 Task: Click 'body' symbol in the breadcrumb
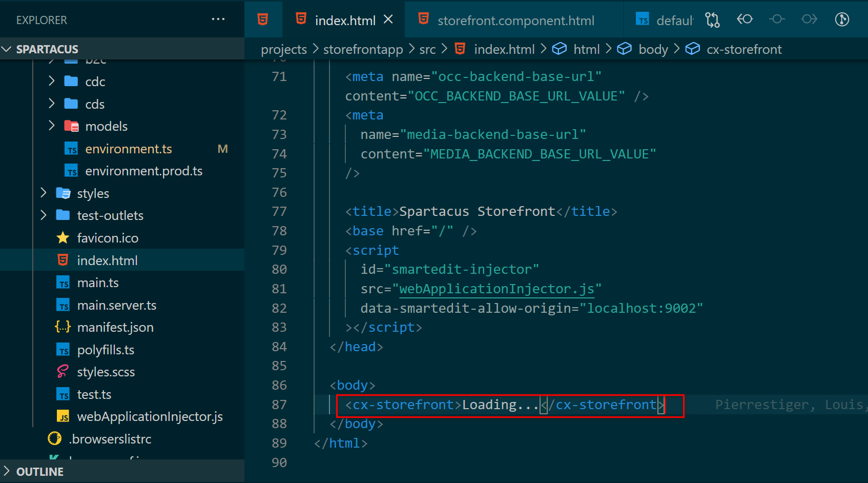coord(653,49)
